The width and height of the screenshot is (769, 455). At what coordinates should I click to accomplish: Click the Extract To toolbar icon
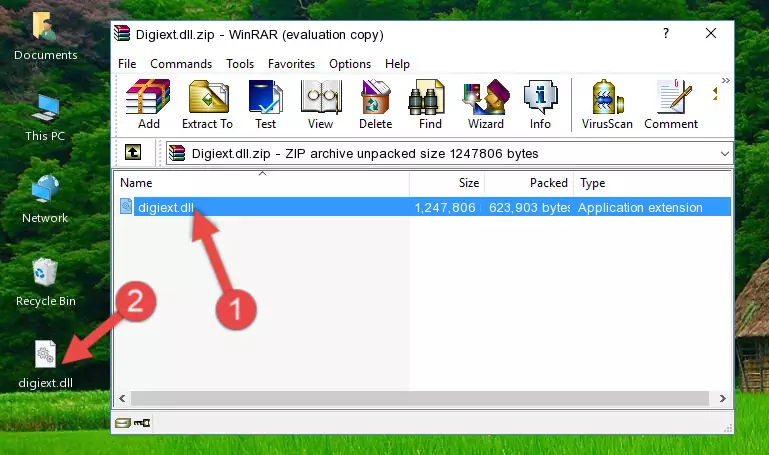tap(207, 104)
